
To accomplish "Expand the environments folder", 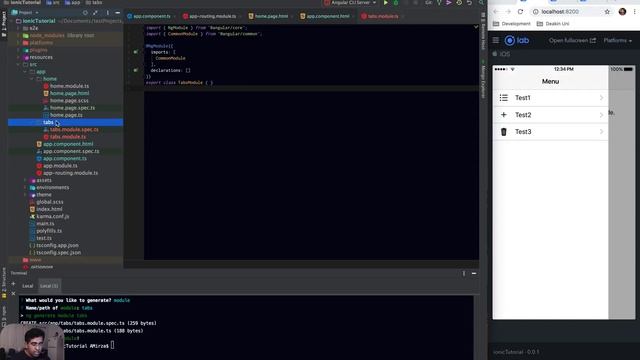I will coord(25,188).
